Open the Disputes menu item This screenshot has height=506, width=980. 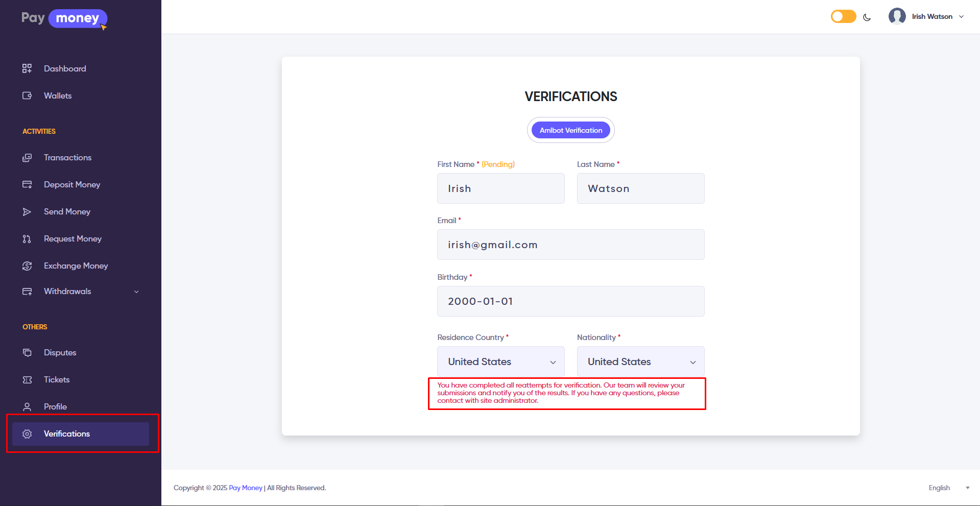point(60,353)
